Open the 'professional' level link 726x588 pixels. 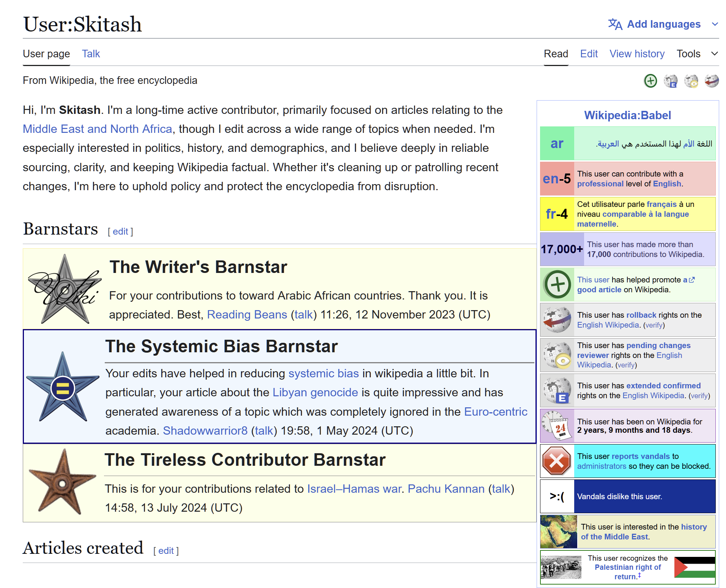[600, 184]
